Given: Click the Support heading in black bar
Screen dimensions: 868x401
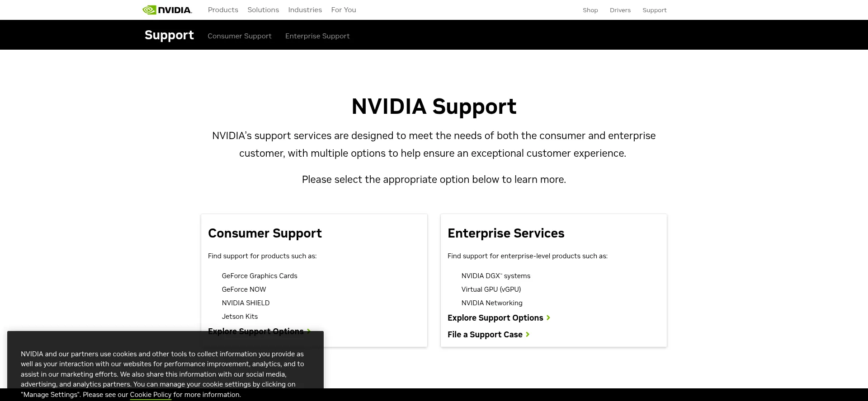Looking at the screenshot, I should [169, 35].
